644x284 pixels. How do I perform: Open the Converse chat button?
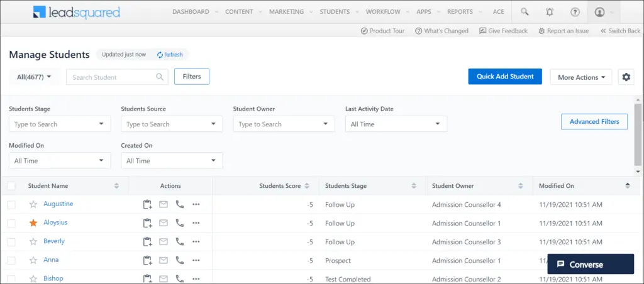click(x=591, y=265)
